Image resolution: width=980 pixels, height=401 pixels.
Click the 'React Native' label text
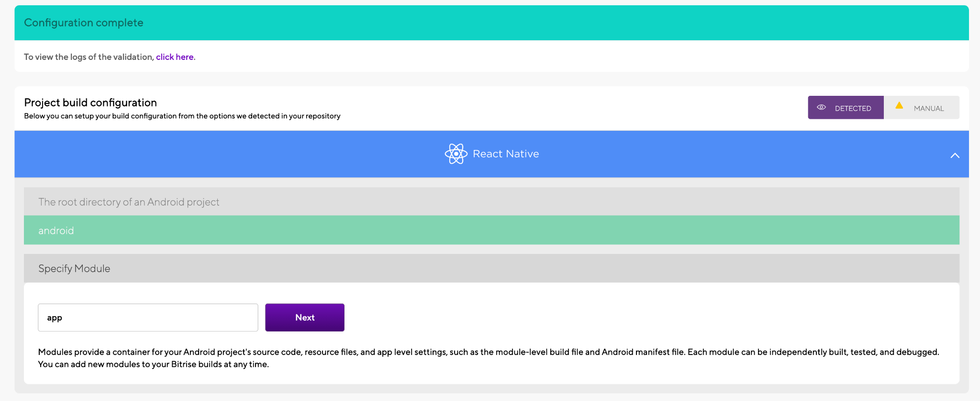[506, 154]
